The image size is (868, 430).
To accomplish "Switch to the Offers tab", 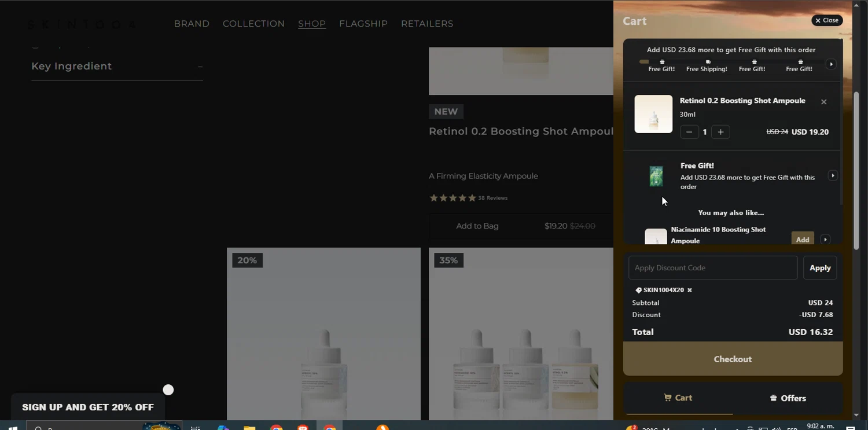I will point(788,398).
